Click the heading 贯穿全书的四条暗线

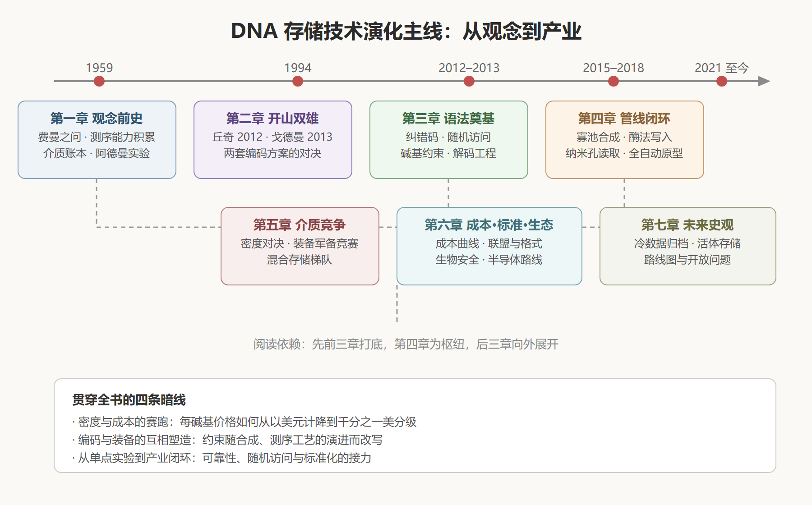129,400
